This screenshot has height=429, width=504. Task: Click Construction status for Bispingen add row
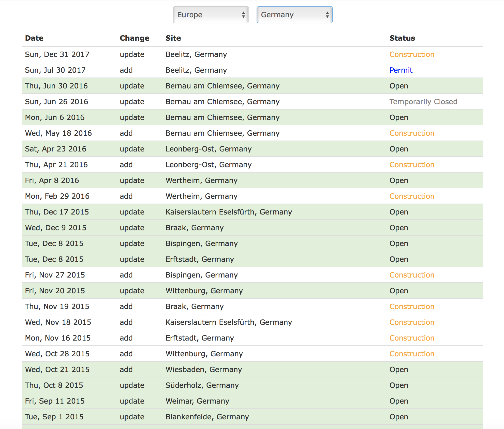[x=412, y=275]
